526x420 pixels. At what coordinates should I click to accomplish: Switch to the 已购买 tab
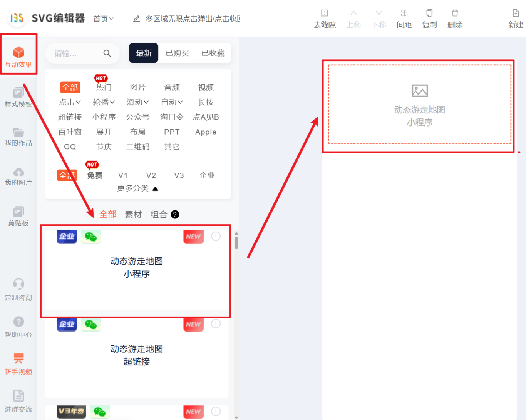point(177,53)
